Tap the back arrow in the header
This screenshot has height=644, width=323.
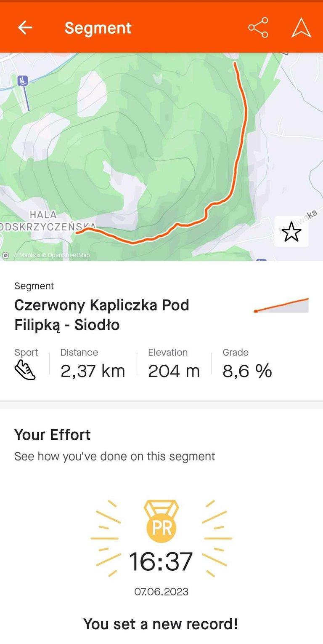click(x=25, y=28)
